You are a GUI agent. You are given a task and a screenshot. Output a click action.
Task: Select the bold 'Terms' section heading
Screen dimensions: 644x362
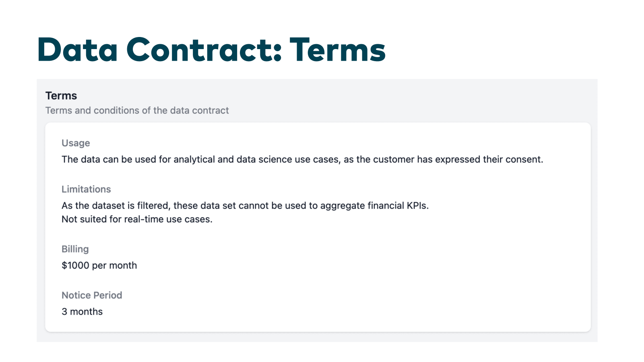[61, 96]
